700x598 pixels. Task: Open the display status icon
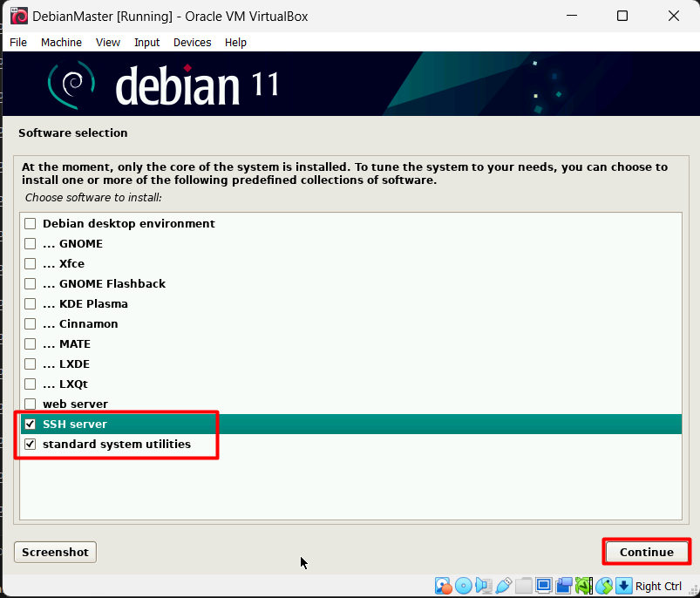[x=544, y=586]
